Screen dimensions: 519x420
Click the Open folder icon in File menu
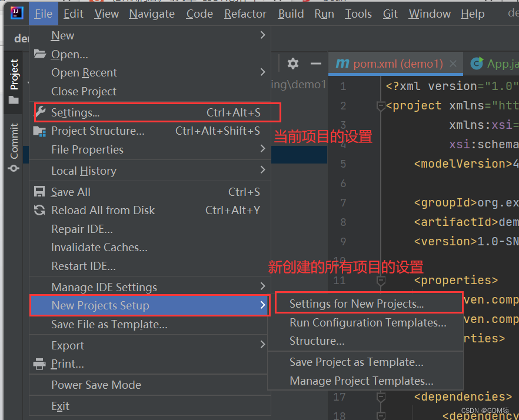(40, 54)
